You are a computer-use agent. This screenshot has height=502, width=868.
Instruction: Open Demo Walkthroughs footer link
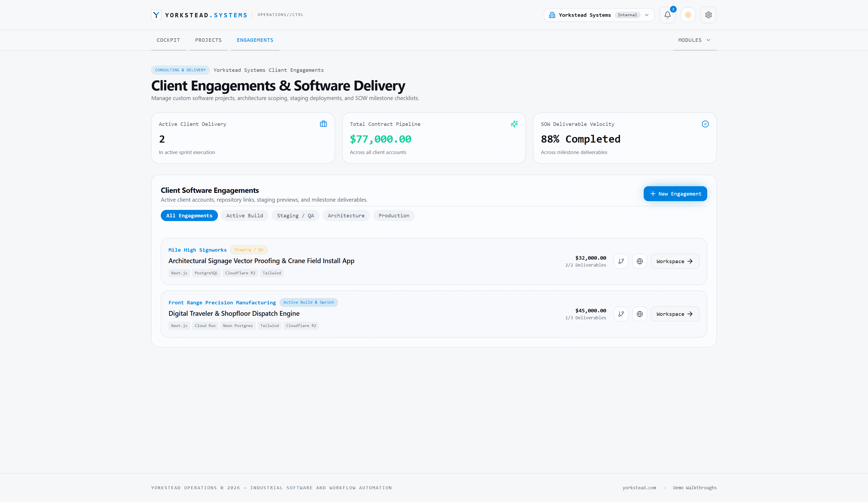coord(695,488)
